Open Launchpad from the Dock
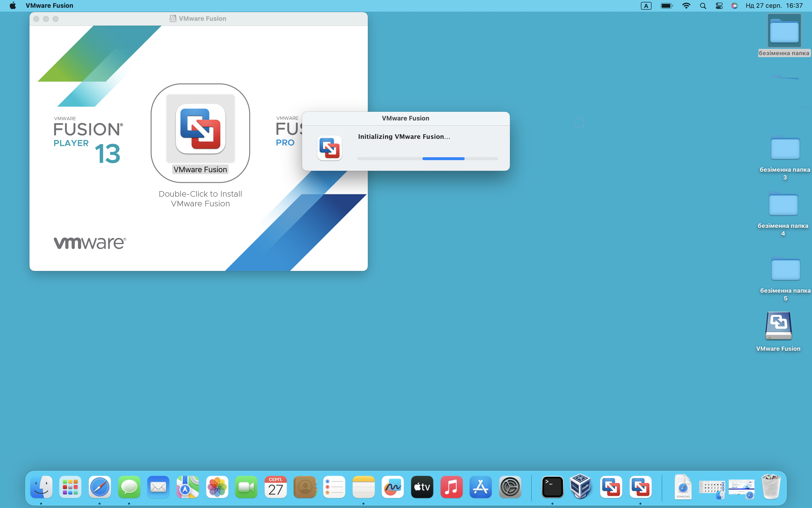812x508 pixels. click(x=70, y=486)
